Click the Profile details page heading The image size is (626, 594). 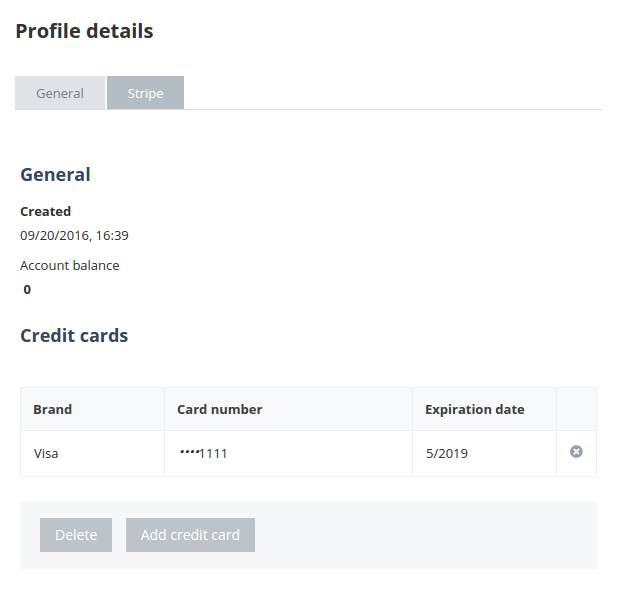click(85, 31)
